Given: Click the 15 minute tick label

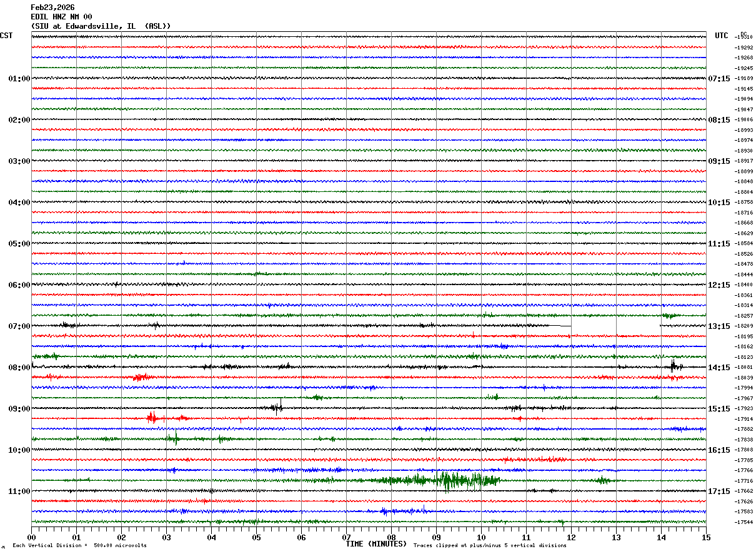Looking at the screenshot, I should point(706,537).
